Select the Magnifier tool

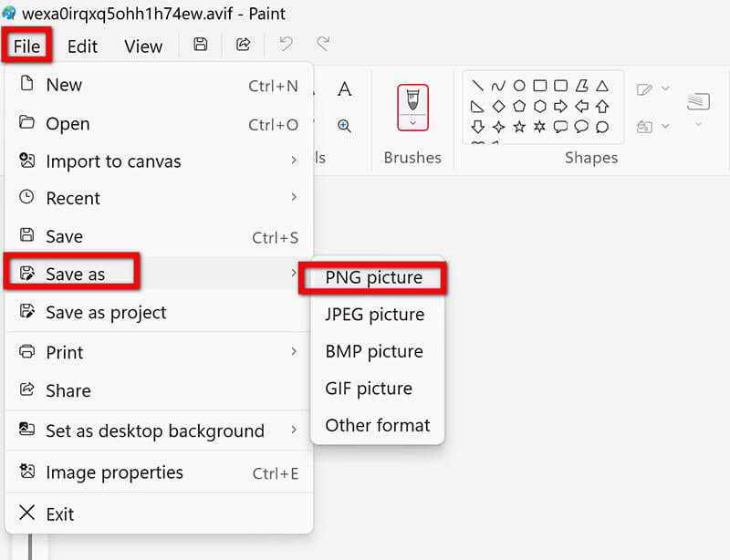[x=345, y=125]
